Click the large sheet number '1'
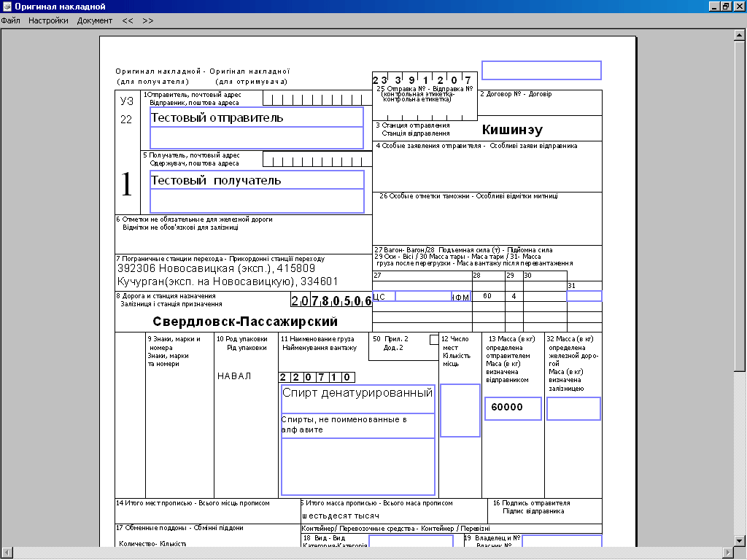The height and width of the screenshot is (560, 747). [126, 184]
